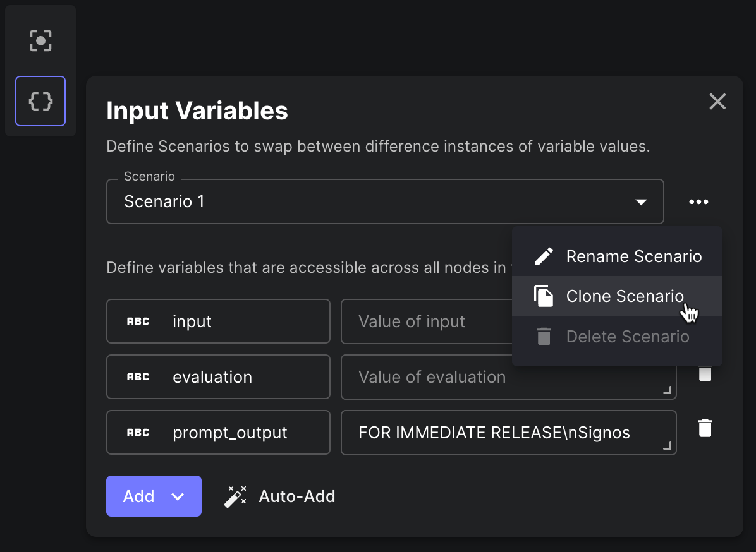Expand the Add button dropdown chevron

click(176, 496)
